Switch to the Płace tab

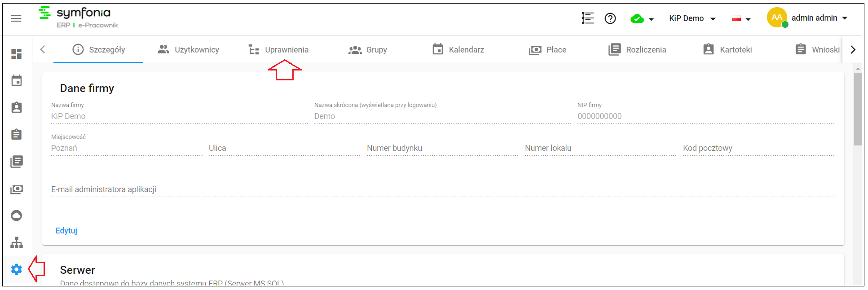[547, 49]
